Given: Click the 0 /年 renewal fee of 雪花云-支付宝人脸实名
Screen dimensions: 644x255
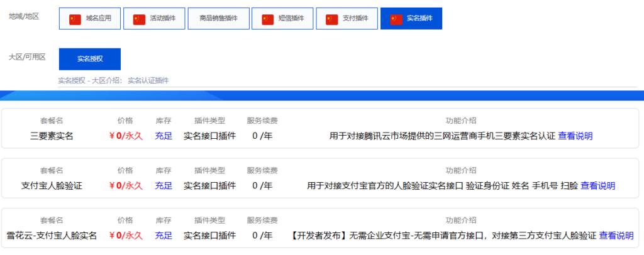Looking at the screenshot, I should 262,236.
